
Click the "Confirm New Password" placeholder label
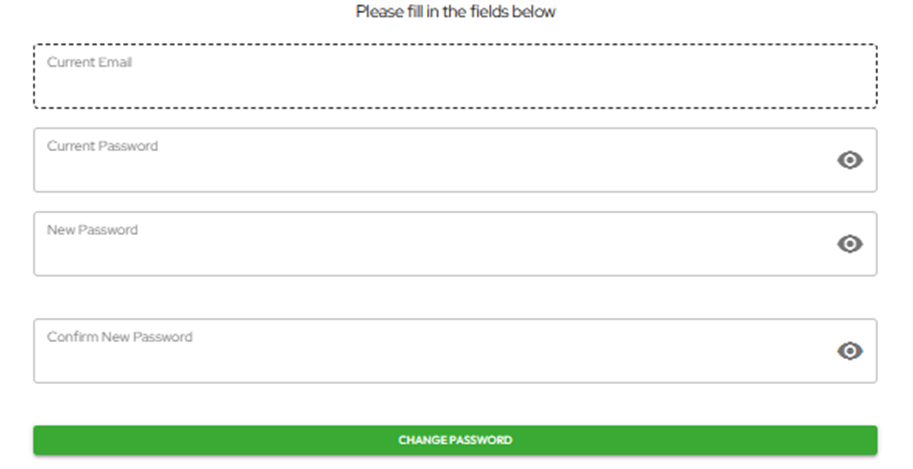(119, 337)
